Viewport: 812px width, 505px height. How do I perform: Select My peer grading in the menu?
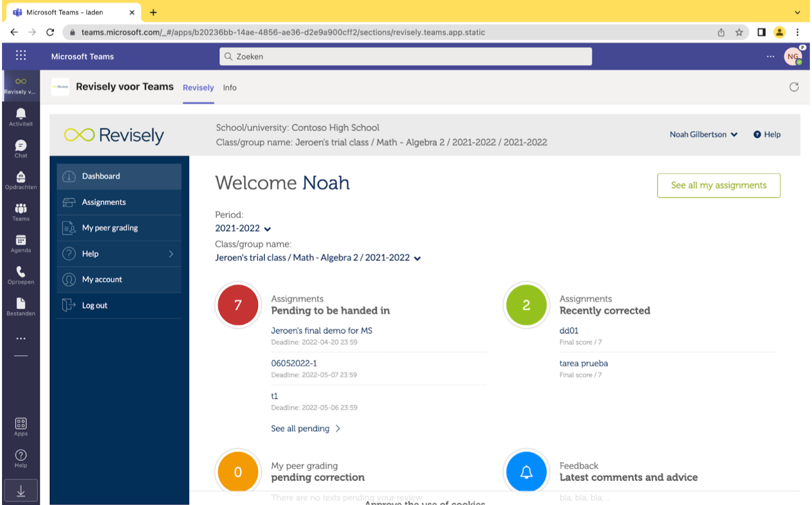pos(119,228)
